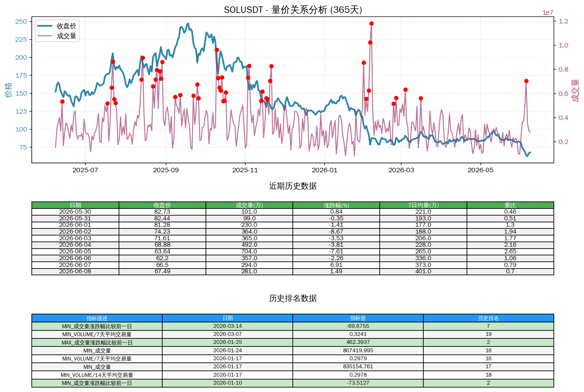Click volume ratio cell 2.65
This screenshot has height=392, width=584.
(510, 251)
